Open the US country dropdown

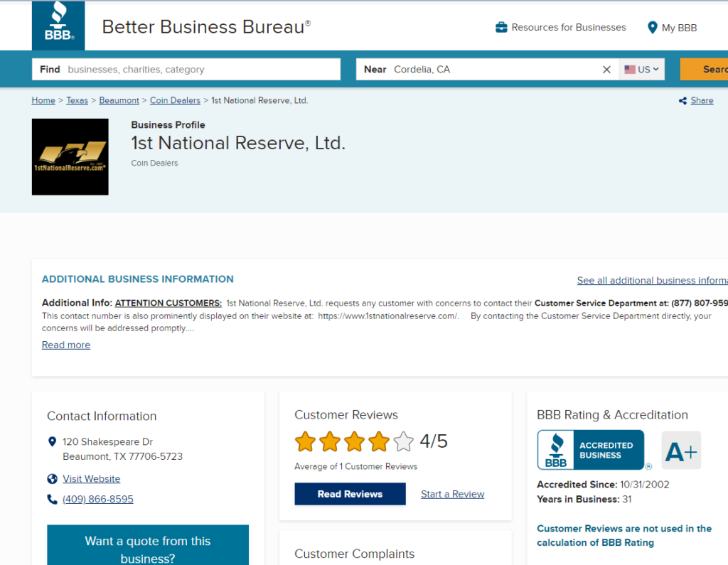click(642, 69)
